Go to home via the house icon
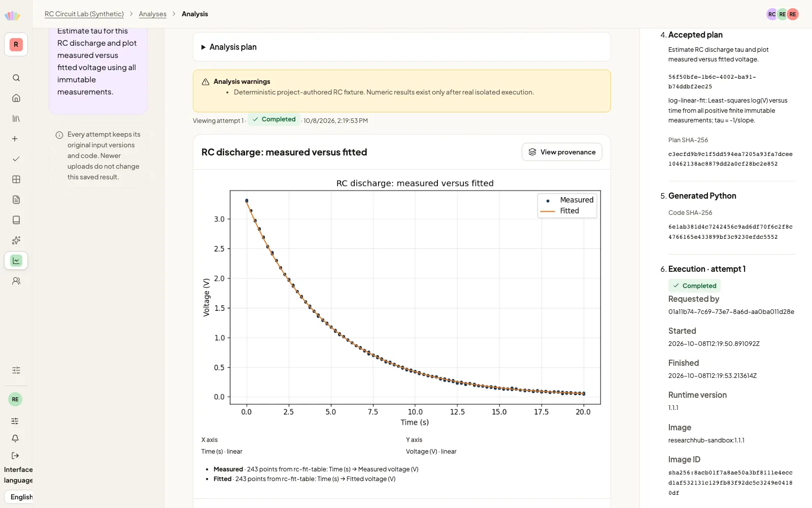 (16, 98)
